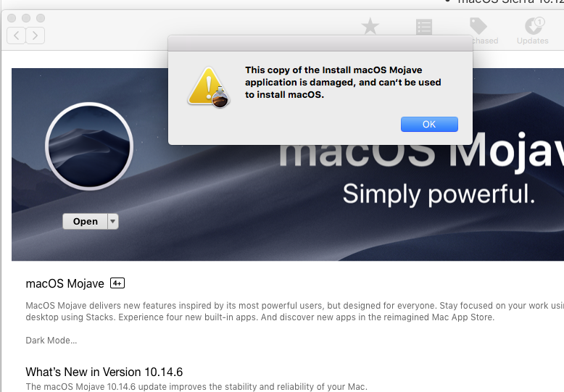Select the 10.14.6 update stability sentence

tap(196, 387)
